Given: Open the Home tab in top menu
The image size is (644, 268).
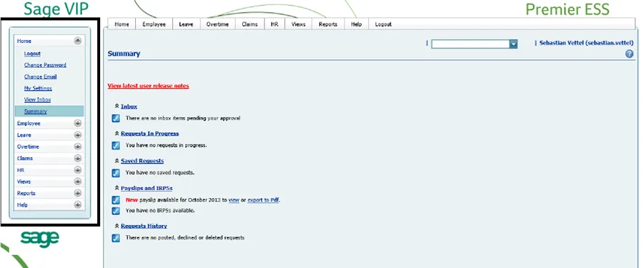Looking at the screenshot, I should click(122, 24).
